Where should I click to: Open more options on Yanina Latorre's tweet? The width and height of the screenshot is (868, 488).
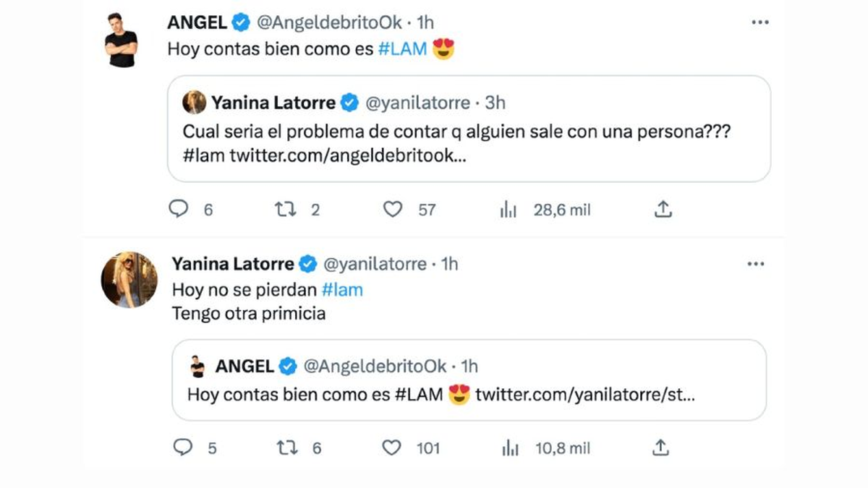(x=755, y=264)
